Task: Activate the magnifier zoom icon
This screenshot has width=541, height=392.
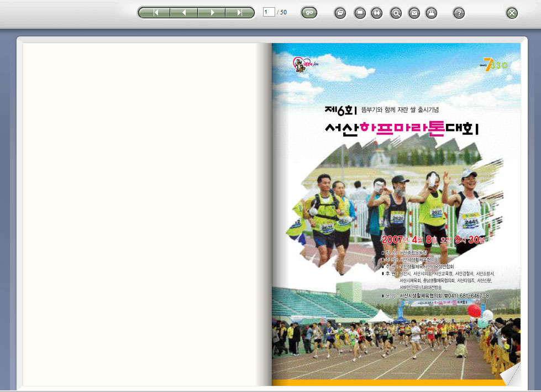Action: click(396, 13)
